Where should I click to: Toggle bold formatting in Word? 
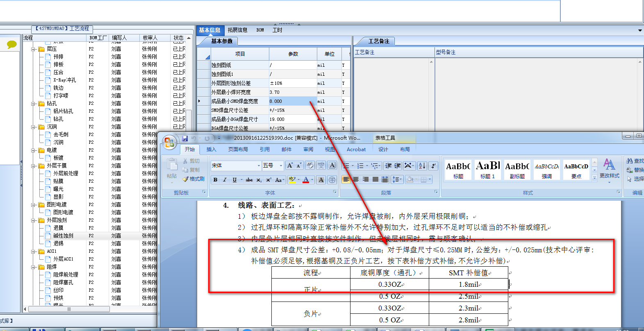point(215,179)
